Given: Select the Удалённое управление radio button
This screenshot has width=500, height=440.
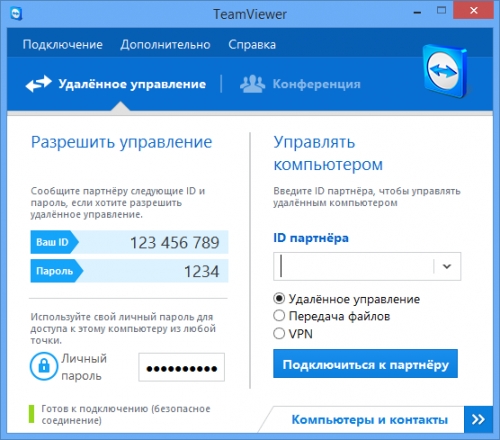Looking at the screenshot, I should [x=279, y=299].
